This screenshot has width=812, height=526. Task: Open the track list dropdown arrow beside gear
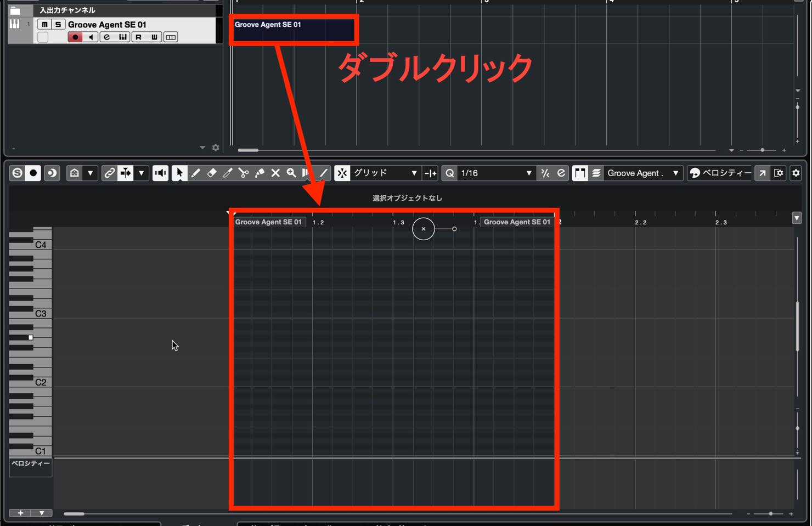[202, 148]
